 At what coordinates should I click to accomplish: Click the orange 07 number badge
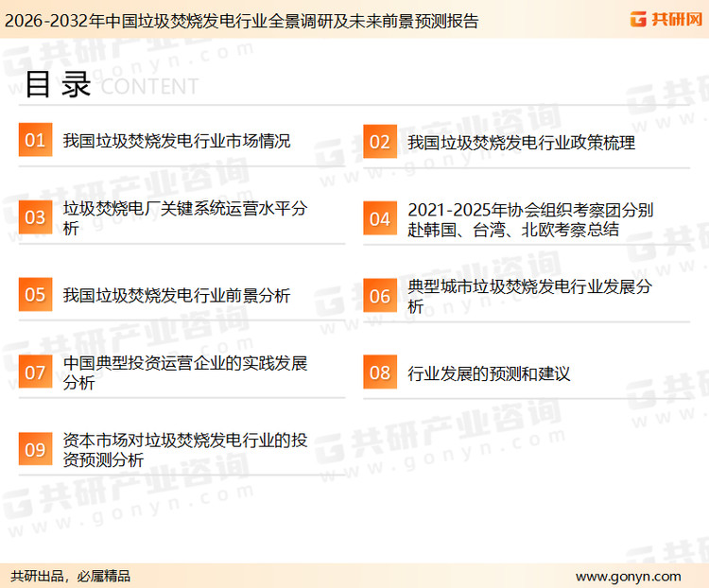35,372
